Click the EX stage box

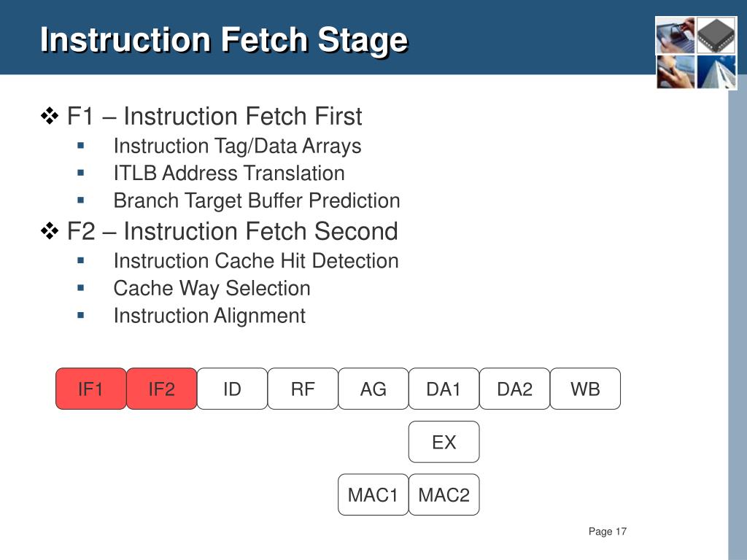444,442
